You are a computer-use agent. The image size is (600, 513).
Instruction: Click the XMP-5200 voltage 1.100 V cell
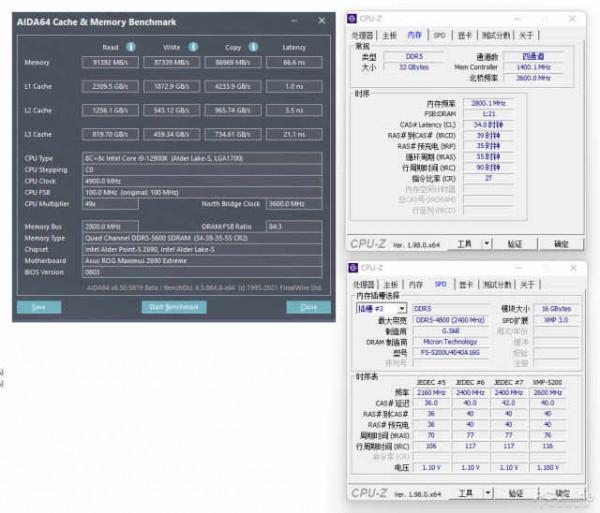548,467
